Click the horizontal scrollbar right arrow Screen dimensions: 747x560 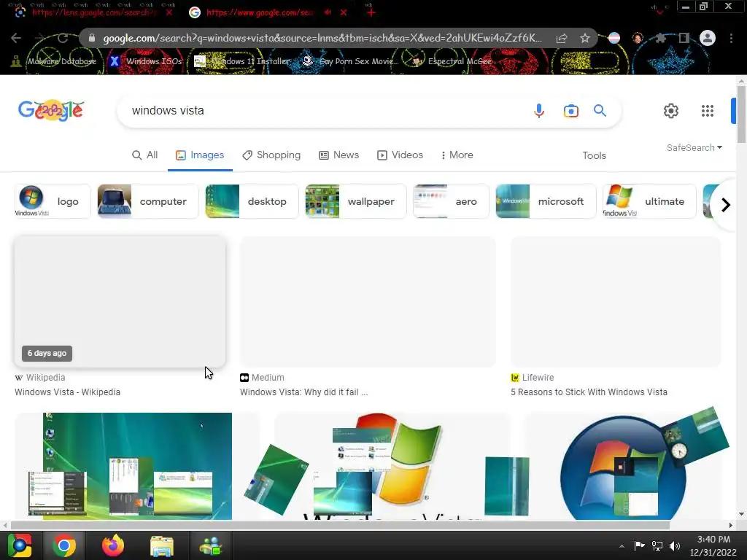[x=731, y=525]
